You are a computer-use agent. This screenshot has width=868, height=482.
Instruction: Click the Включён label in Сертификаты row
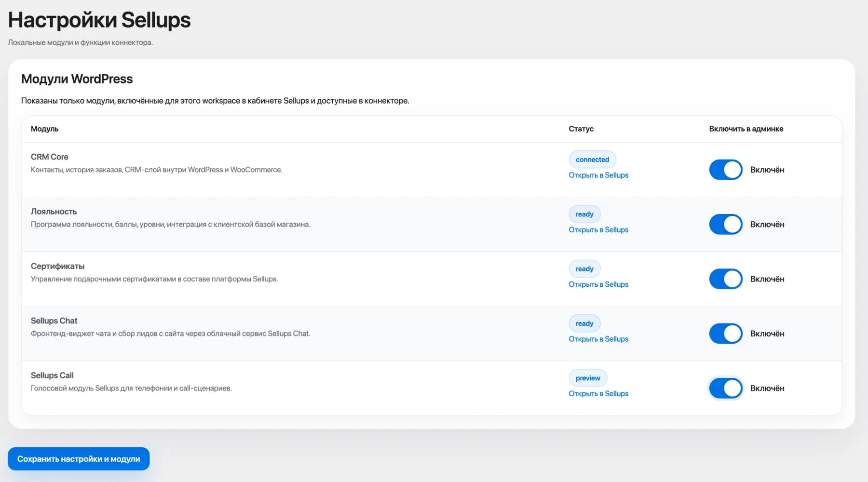coord(767,279)
